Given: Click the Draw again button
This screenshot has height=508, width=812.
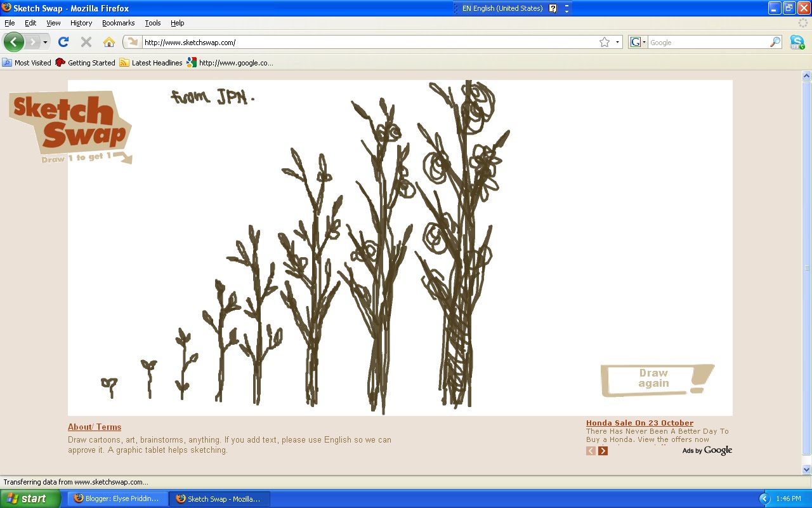Looking at the screenshot, I should tap(657, 380).
